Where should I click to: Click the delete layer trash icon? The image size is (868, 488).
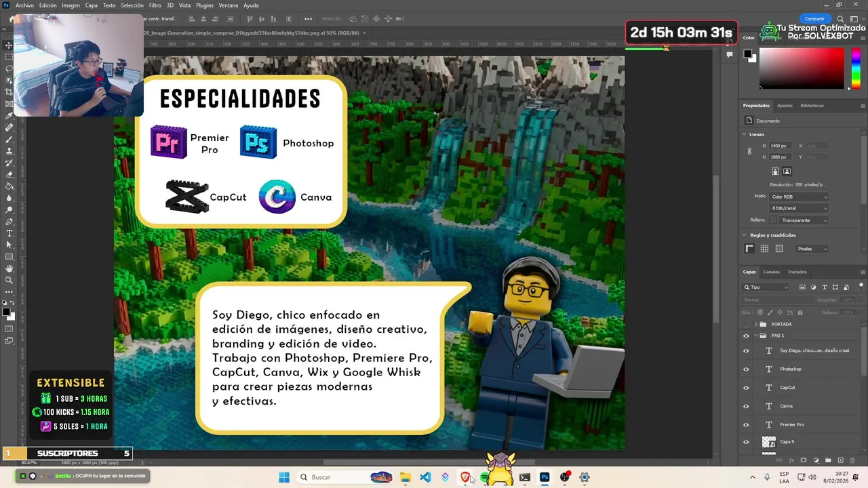click(x=853, y=460)
